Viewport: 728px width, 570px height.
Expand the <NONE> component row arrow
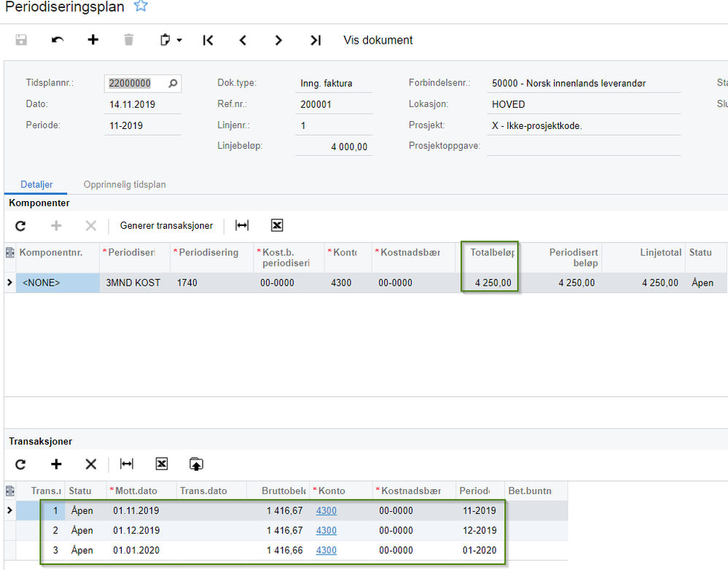[x=9, y=282]
